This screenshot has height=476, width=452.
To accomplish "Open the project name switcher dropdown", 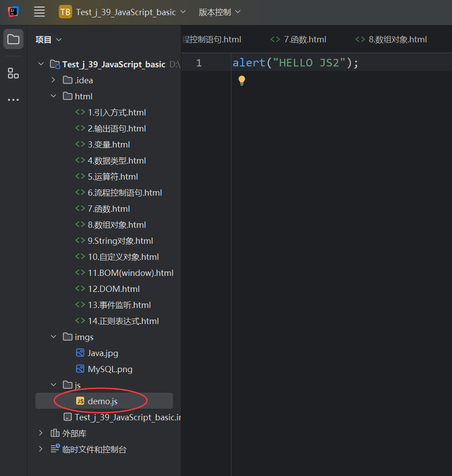I will point(183,12).
